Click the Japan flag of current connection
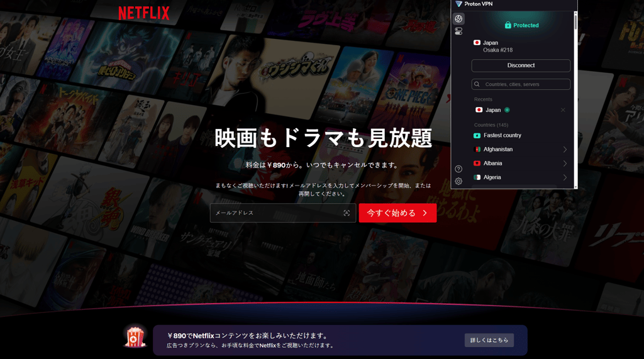The image size is (644, 359). [477, 42]
